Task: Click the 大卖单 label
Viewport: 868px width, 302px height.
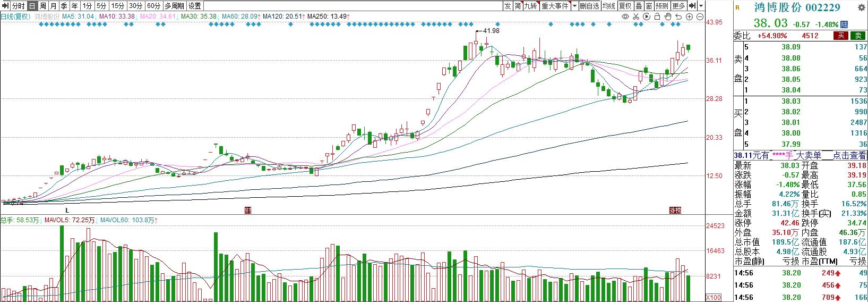Action: [x=807, y=155]
